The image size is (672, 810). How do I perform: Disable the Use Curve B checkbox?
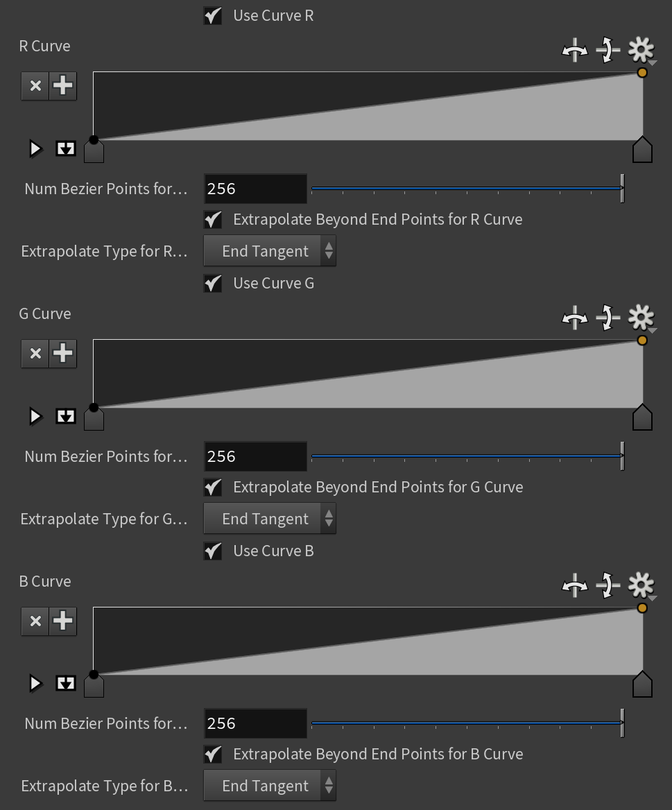pos(213,551)
